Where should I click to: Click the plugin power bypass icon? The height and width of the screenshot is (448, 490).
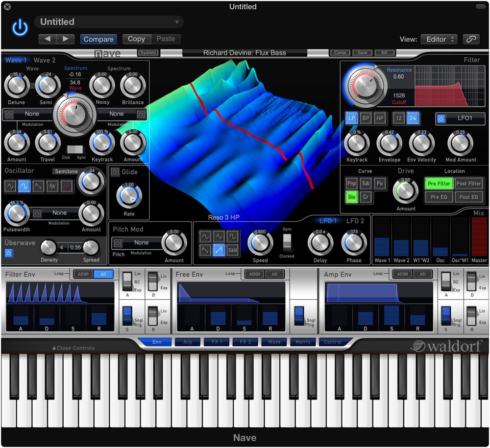point(20,28)
